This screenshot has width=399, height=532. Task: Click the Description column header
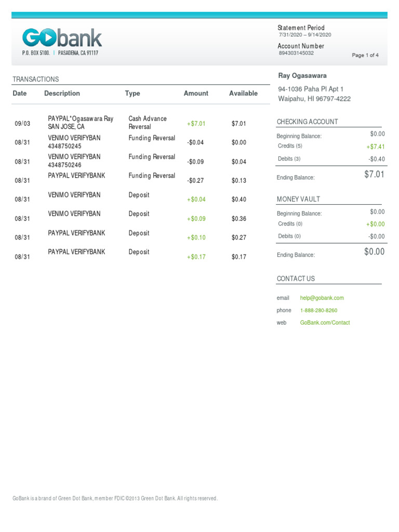tap(62, 94)
